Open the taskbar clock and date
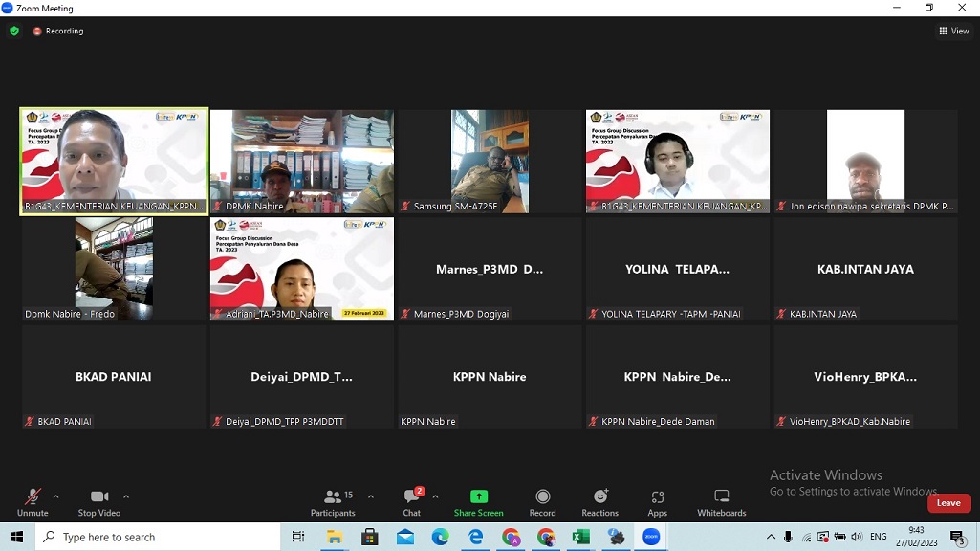 point(916,537)
